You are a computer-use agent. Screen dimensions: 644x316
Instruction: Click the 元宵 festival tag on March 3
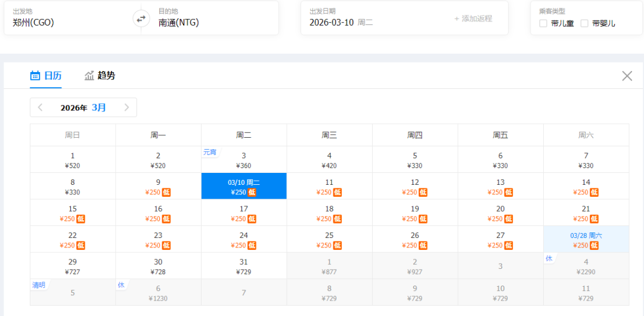click(210, 152)
